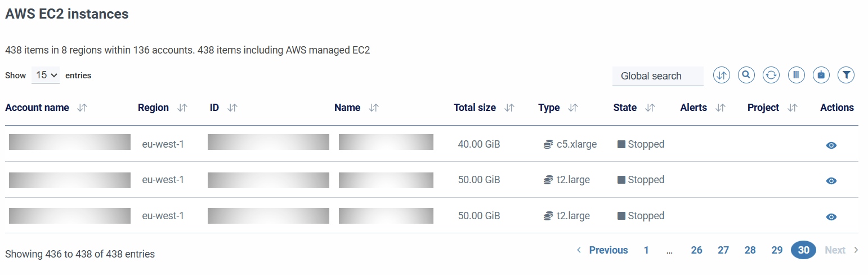Click the Global search input field
868x275 pixels.
pyautogui.click(x=658, y=76)
